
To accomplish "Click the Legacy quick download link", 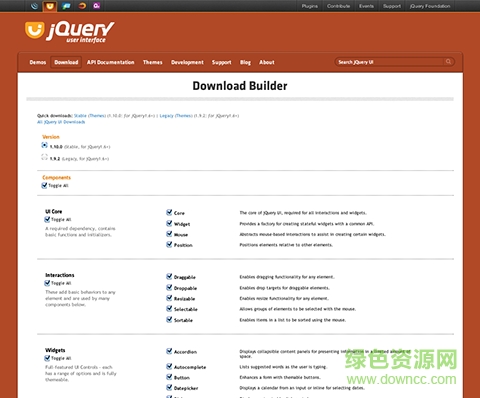I will click(166, 116).
